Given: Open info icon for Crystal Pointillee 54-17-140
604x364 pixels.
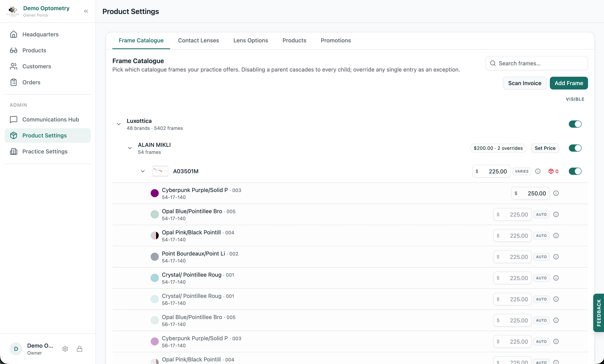Looking at the screenshot, I should click(556, 278).
